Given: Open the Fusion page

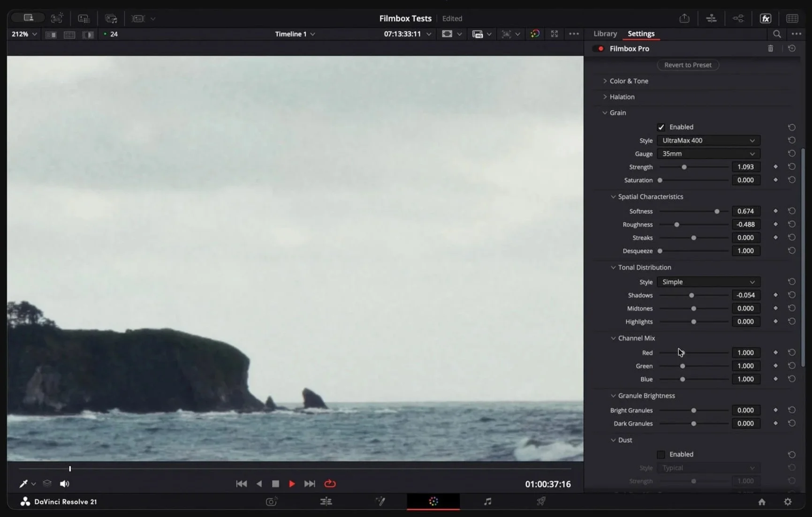Looking at the screenshot, I should tap(380, 502).
